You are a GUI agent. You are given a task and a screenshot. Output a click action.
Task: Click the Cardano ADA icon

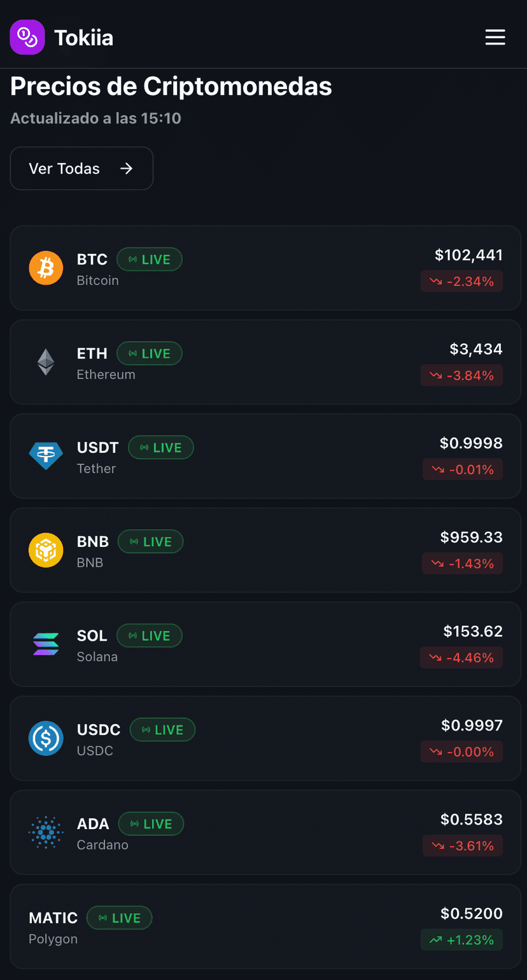coord(46,832)
